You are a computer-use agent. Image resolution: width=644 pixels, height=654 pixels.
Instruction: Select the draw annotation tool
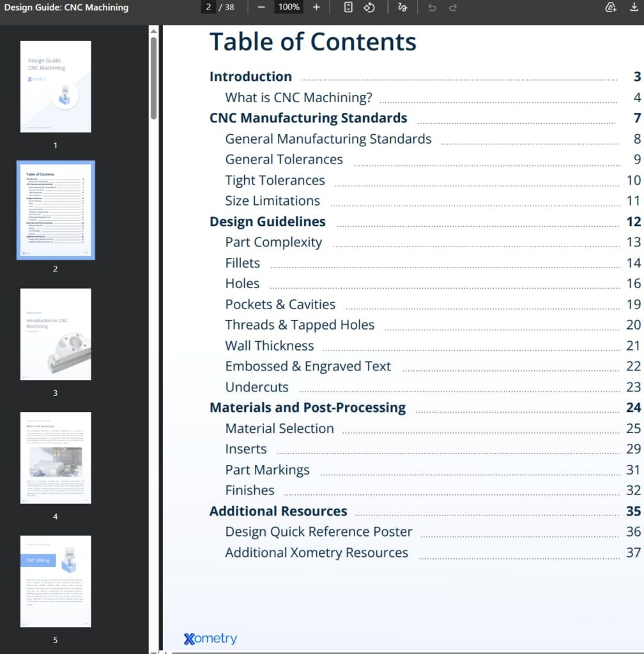coord(402,8)
